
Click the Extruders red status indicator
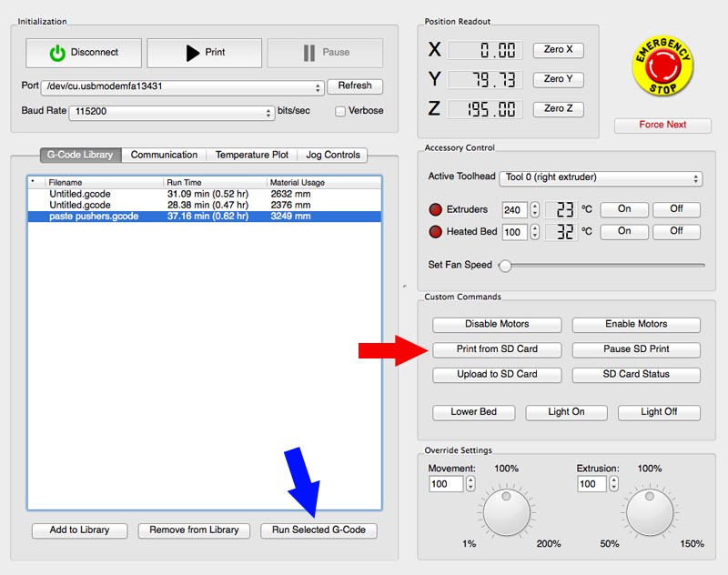pos(436,209)
